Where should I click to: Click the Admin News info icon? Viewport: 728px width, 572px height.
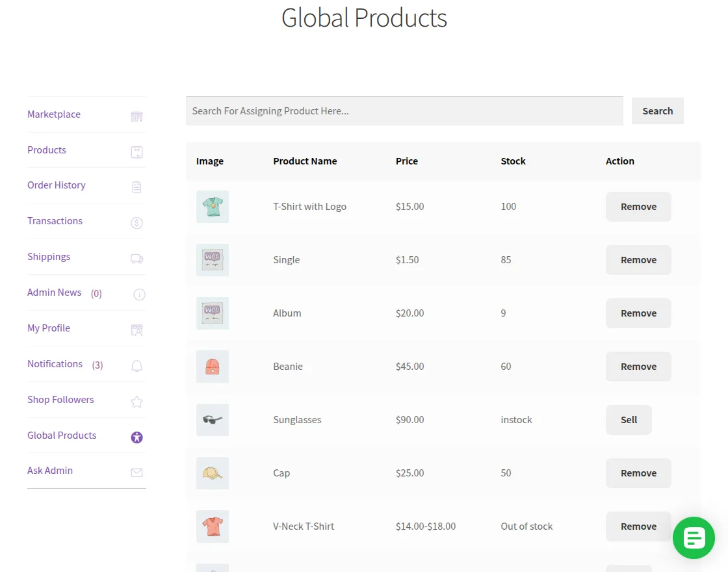139,294
